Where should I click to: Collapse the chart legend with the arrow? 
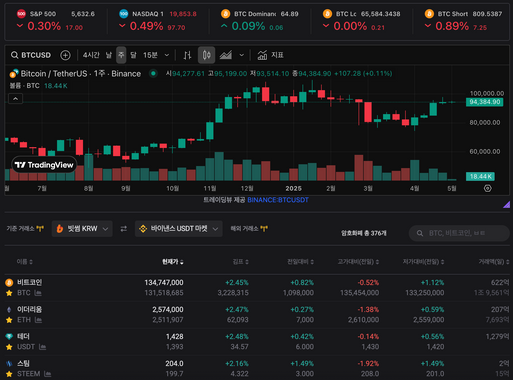16,99
